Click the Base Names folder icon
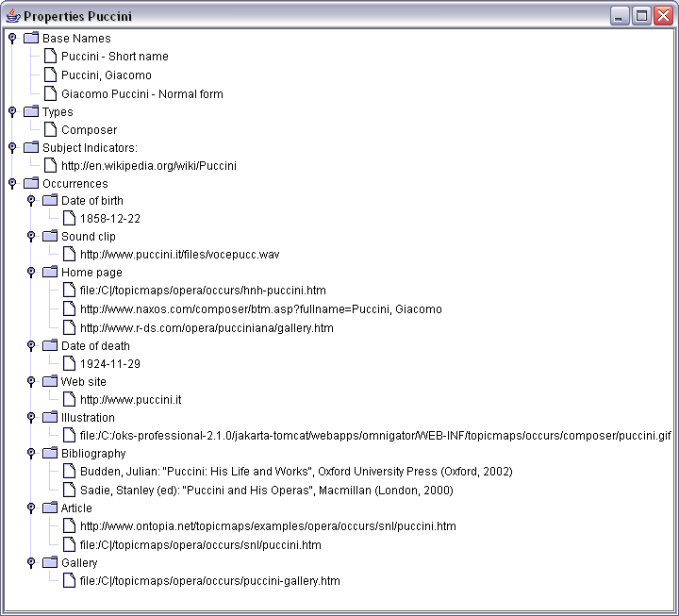This screenshot has height=616, width=679. (31, 39)
